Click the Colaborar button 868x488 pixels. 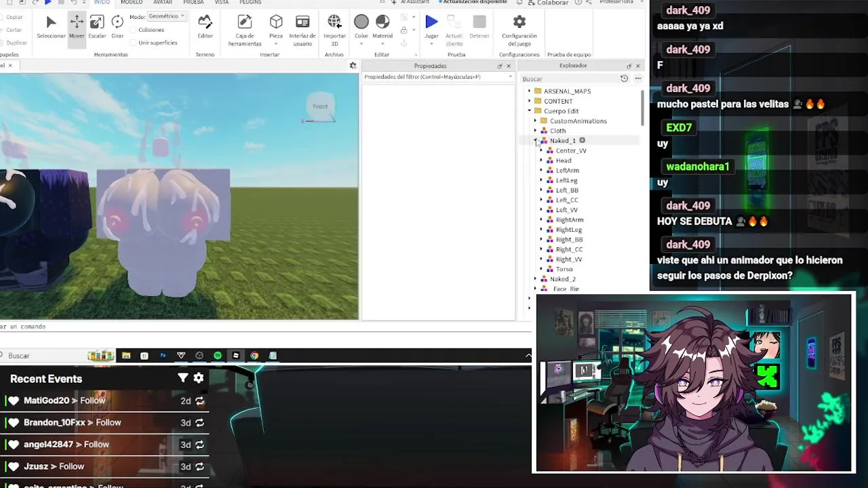[x=548, y=3]
